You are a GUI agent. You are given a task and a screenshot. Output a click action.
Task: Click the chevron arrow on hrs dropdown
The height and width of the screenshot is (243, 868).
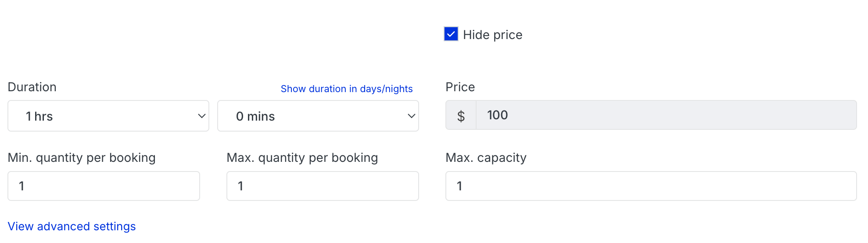(201, 116)
